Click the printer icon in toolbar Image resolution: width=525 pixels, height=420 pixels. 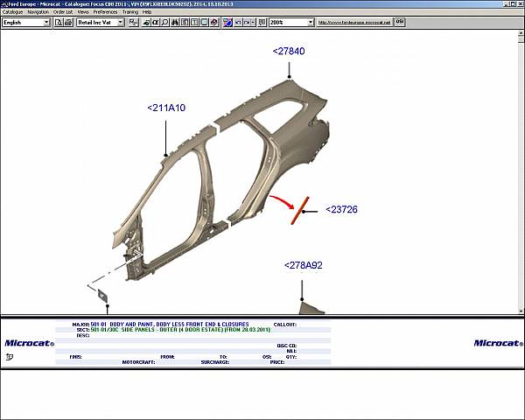(x=68, y=23)
